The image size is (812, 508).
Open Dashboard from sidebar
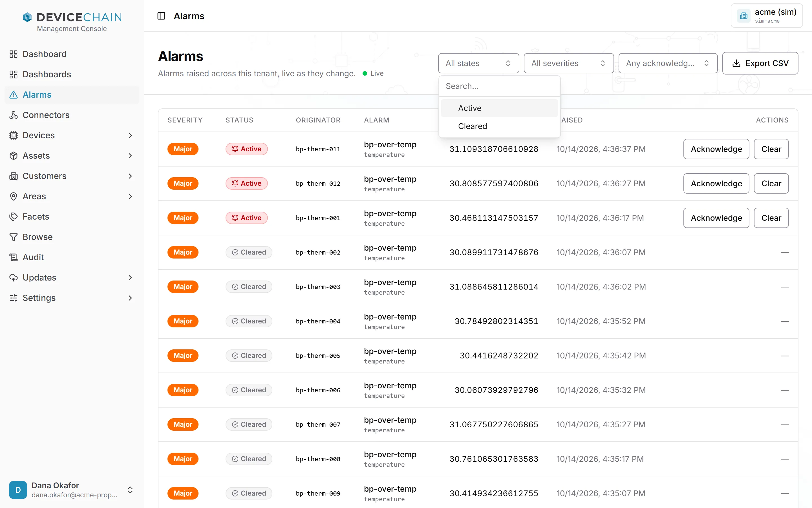[x=72, y=54]
